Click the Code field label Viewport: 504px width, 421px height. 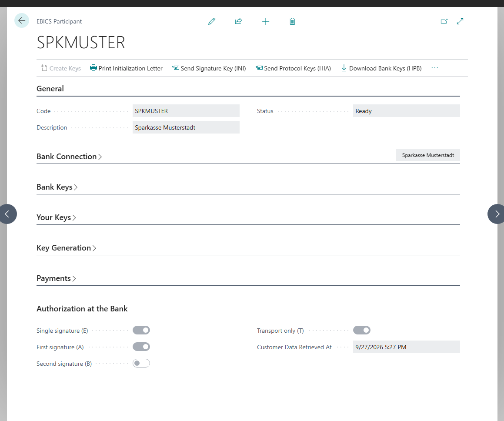coord(43,111)
